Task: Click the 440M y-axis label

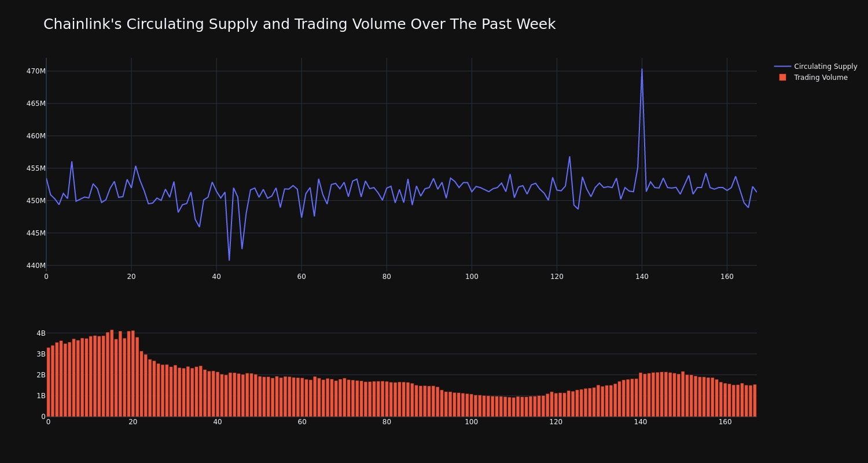Action: point(36,266)
